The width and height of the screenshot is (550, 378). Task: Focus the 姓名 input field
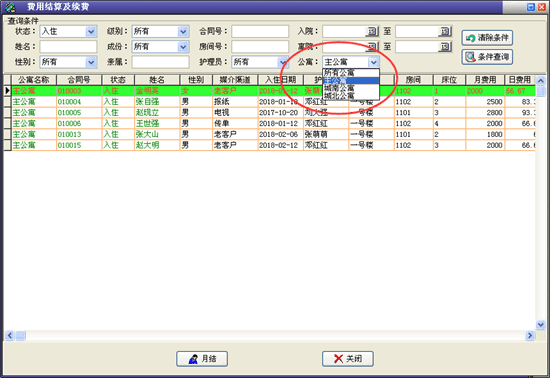(68, 47)
